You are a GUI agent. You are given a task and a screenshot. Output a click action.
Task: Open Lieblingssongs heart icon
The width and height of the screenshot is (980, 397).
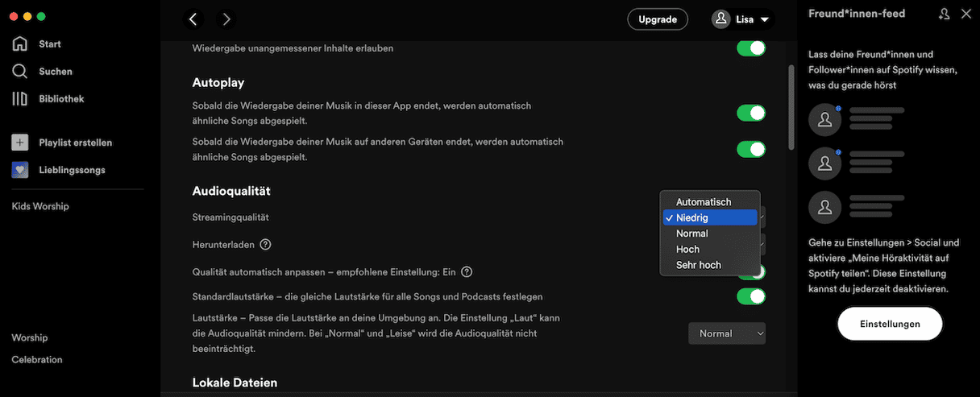[20, 170]
